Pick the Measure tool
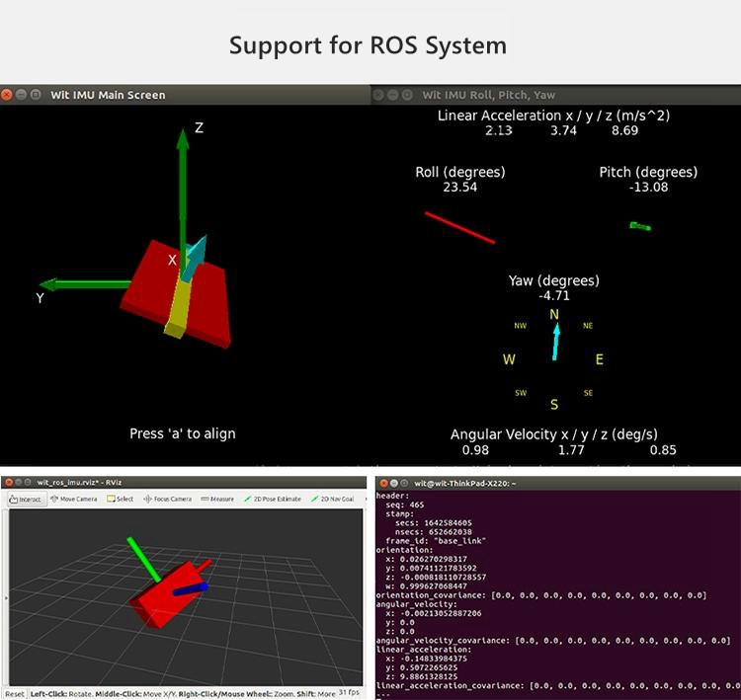 (217, 500)
